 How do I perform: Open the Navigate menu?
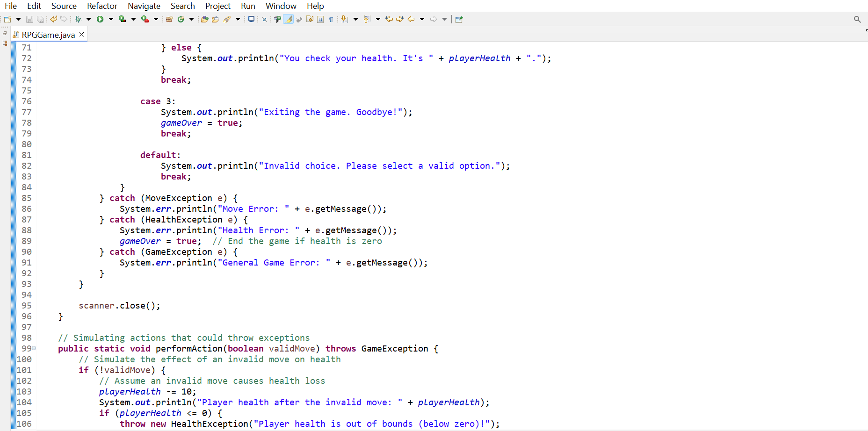click(144, 6)
